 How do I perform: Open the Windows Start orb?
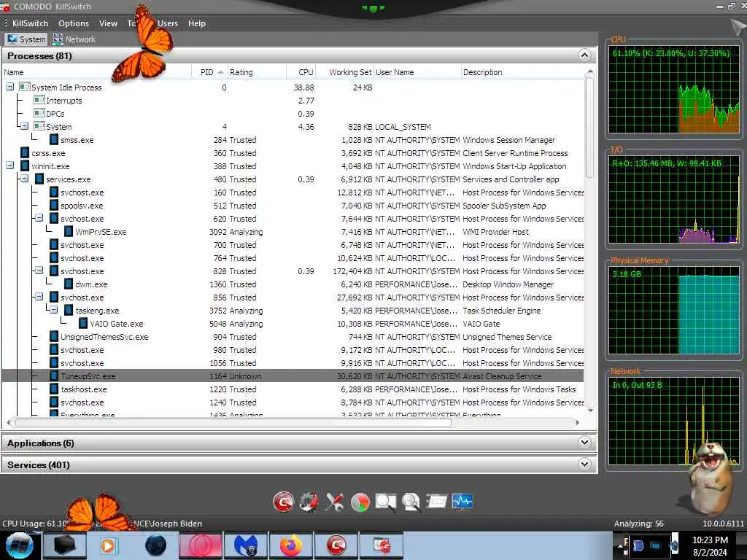pyautogui.click(x=20, y=545)
